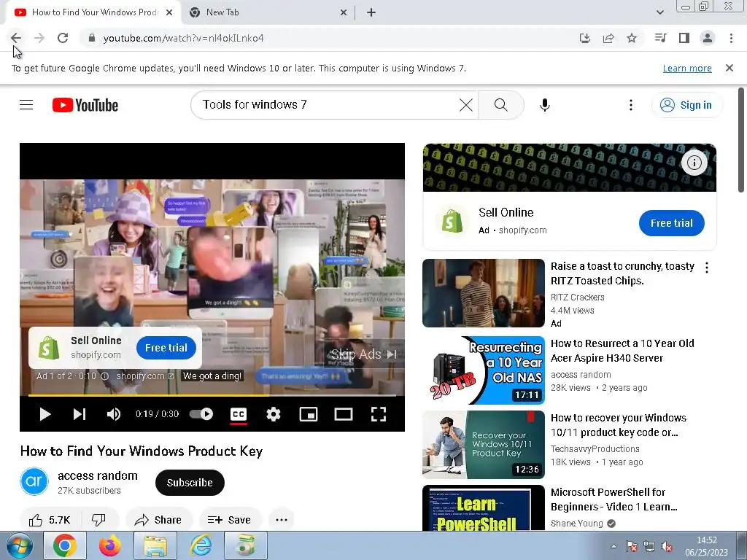Open the RITZ Toasted Chips ad thumbnail

point(483,293)
